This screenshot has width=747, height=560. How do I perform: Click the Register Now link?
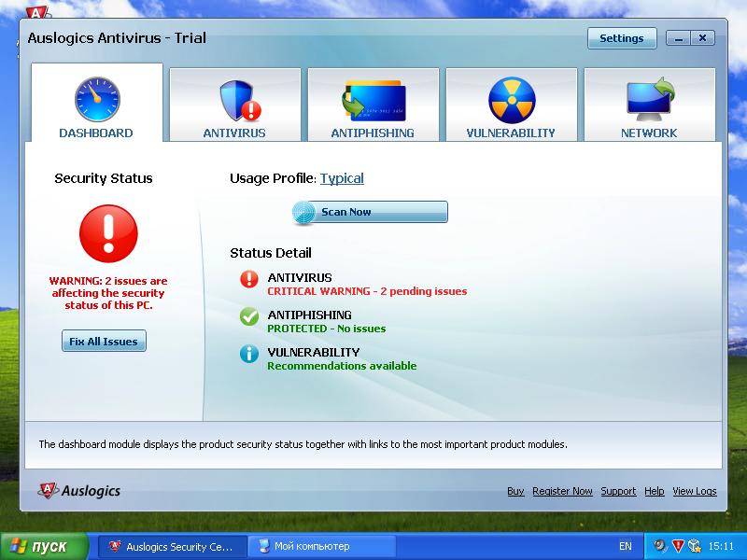(562, 491)
